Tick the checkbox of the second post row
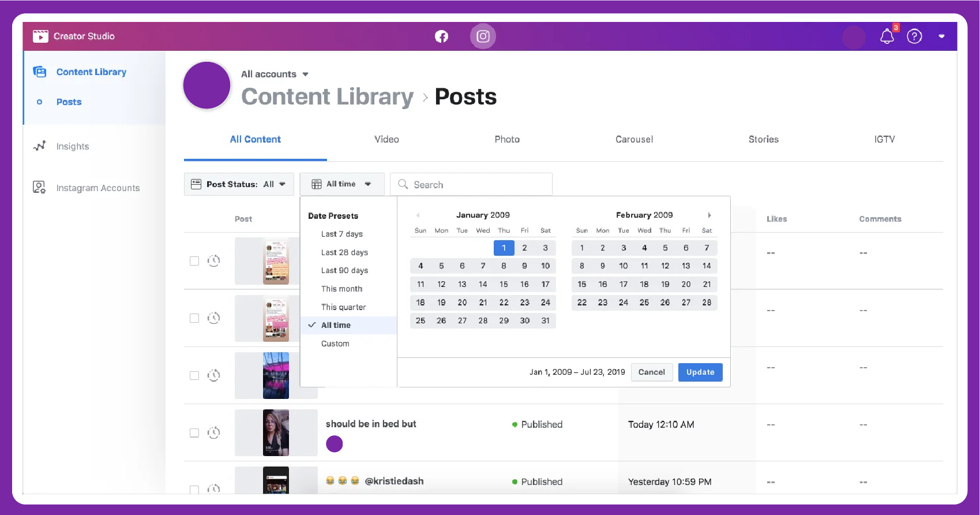 click(x=194, y=318)
